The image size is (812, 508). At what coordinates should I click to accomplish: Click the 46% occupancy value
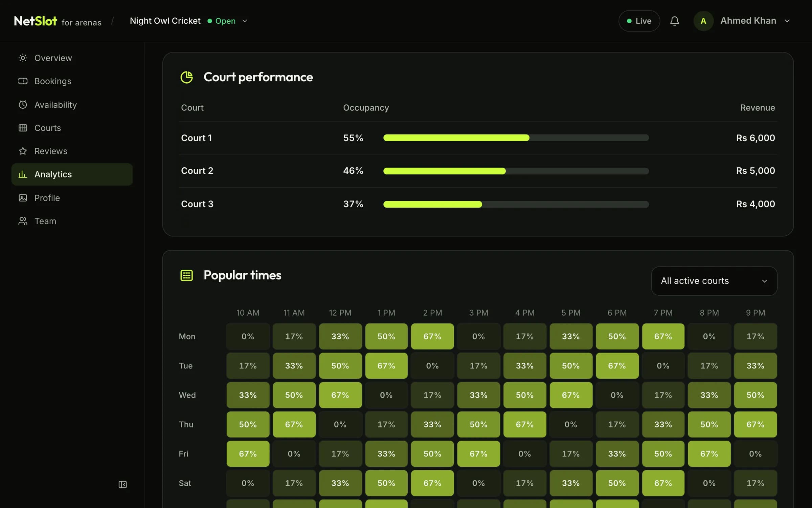point(353,171)
